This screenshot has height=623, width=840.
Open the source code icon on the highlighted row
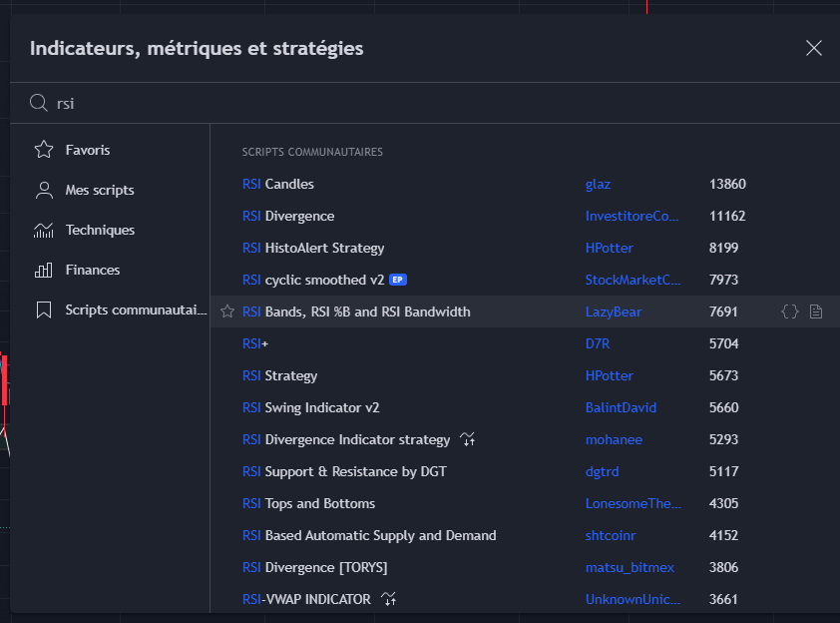[x=789, y=311]
